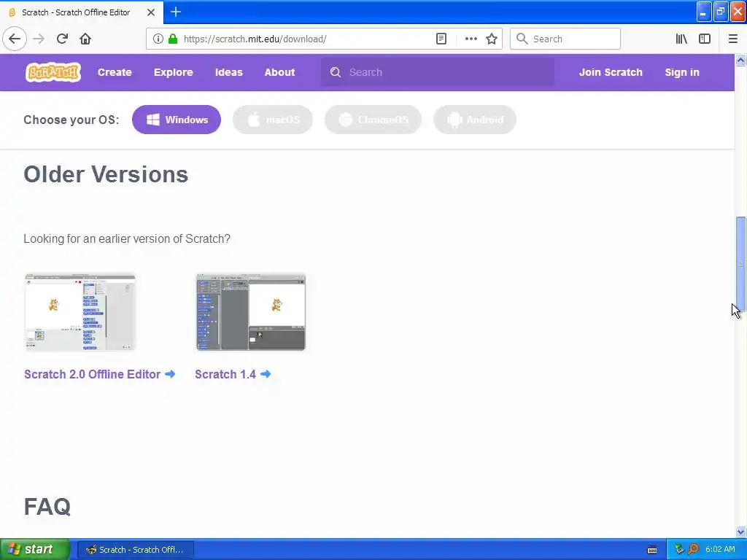Click arrow next to Scratch 2.0 Offline Editor
Screen dimensions: 747x560
click(x=170, y=374)
